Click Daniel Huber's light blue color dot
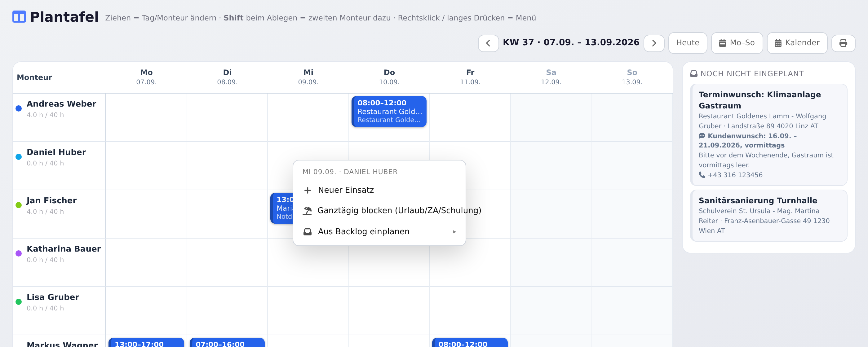Screen dimensions: 868x347 pos(19,157)
